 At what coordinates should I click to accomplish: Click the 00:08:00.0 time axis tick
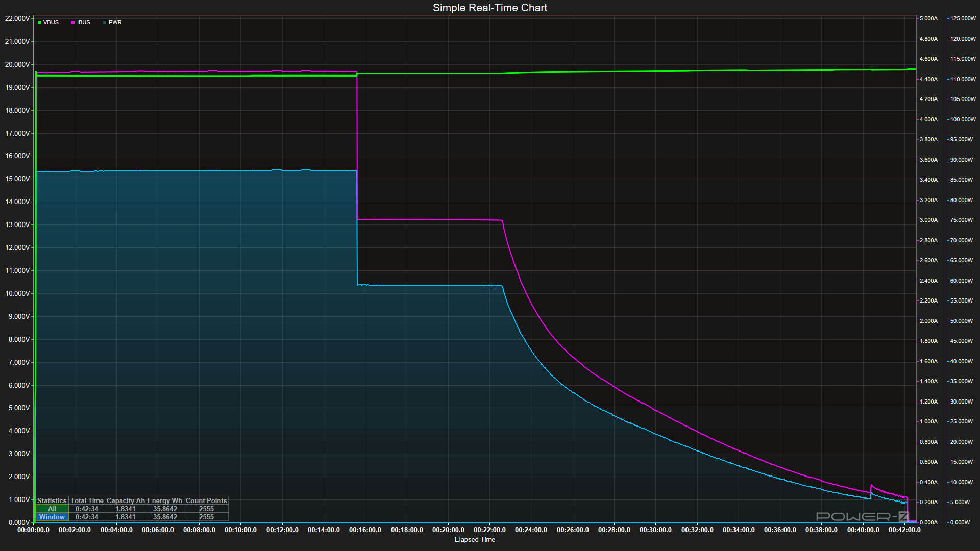pos(199,530)
